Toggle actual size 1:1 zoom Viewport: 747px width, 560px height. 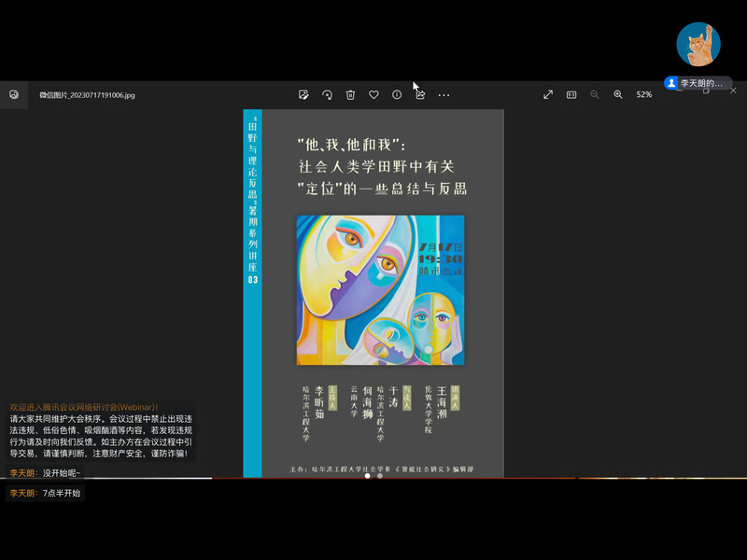tap(571, 94)
